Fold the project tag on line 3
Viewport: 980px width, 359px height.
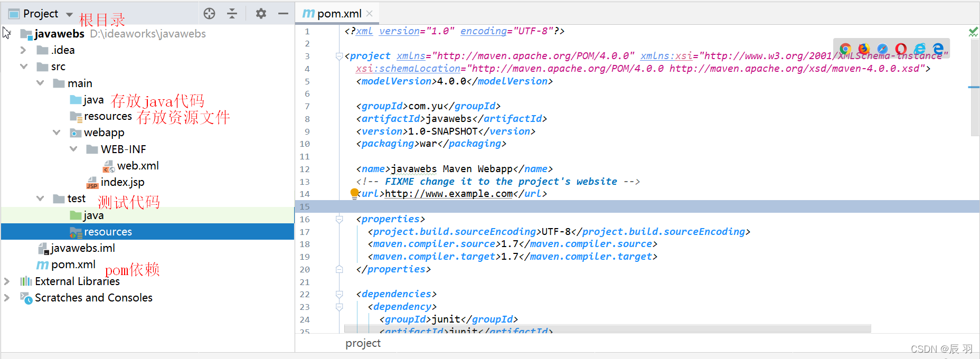tap(339, 56)
